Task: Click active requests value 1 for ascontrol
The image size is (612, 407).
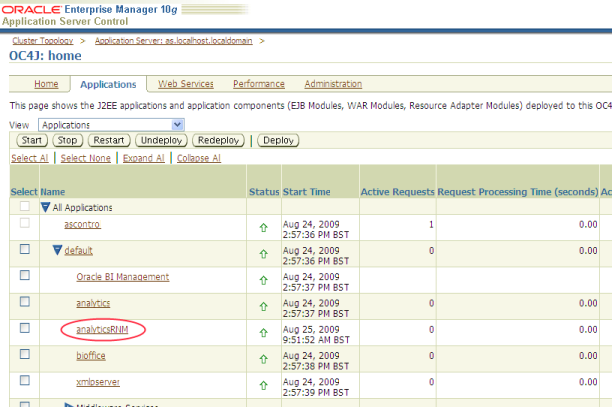Action: coord(431,224)
